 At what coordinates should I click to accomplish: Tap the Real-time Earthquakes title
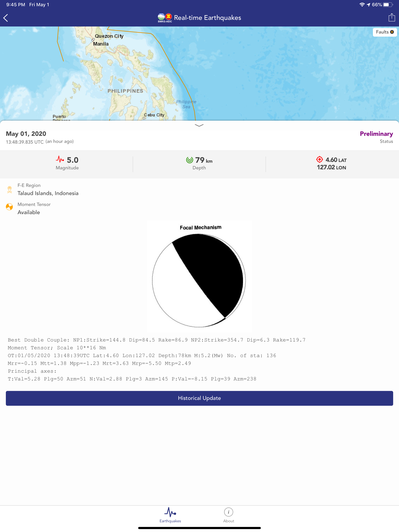(x=207, y=18)
